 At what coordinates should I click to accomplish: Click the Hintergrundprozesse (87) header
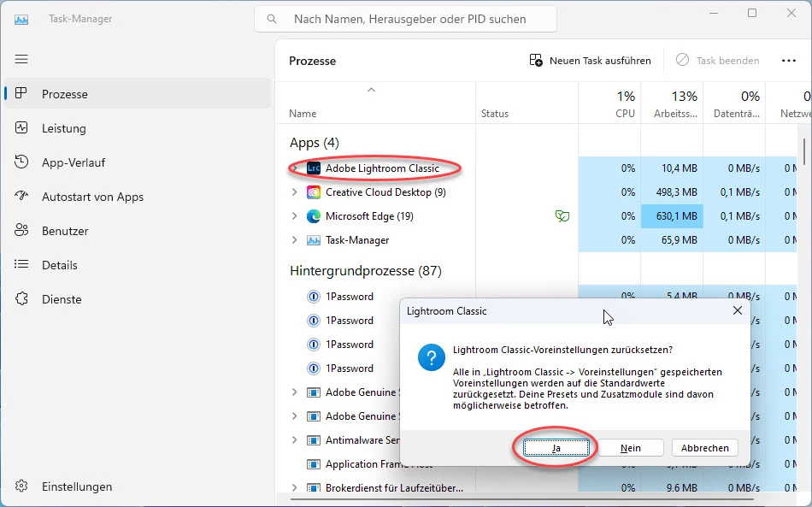(x=366, y=271)
